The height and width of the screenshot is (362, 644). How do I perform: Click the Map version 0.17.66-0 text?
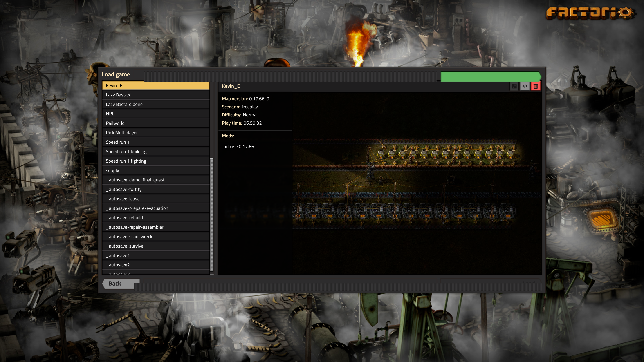coord(245,99)
